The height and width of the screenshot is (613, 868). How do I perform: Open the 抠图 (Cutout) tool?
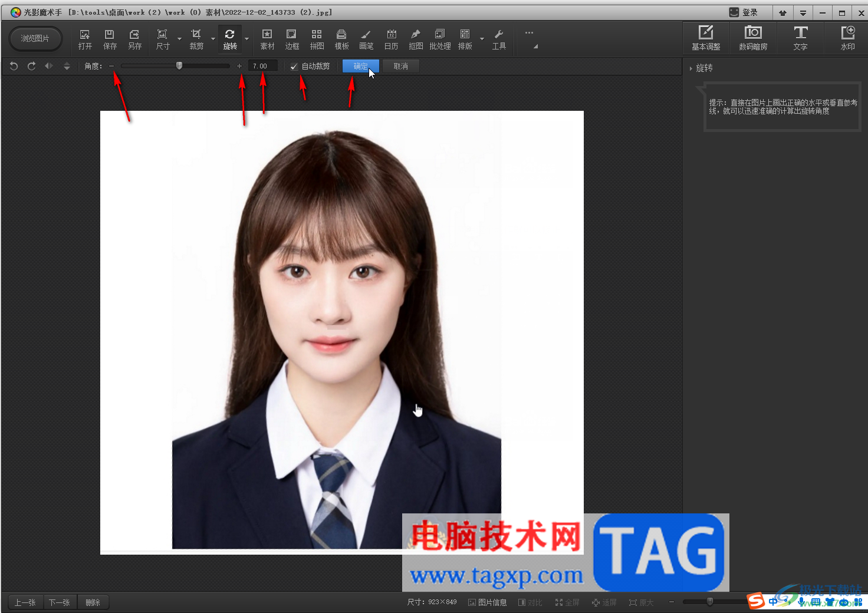point(416,39)
